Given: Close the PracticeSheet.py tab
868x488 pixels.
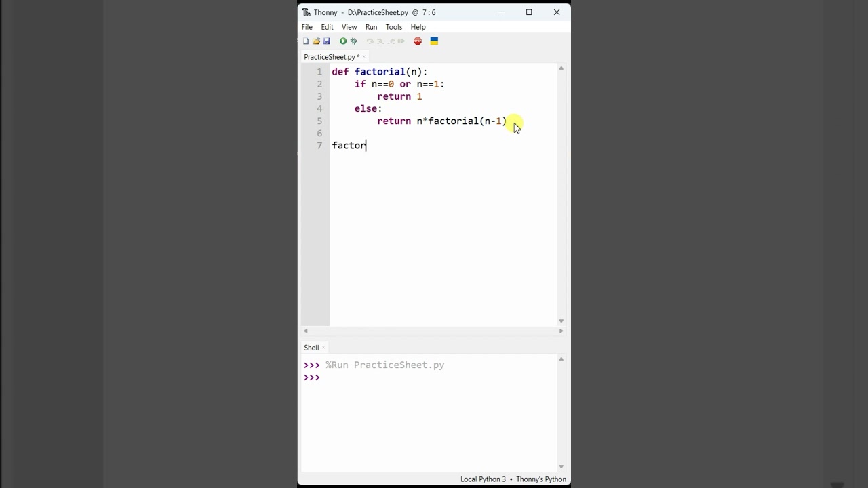Looking at the screenshot, I should pyautogui.click(x=364, y=57).
